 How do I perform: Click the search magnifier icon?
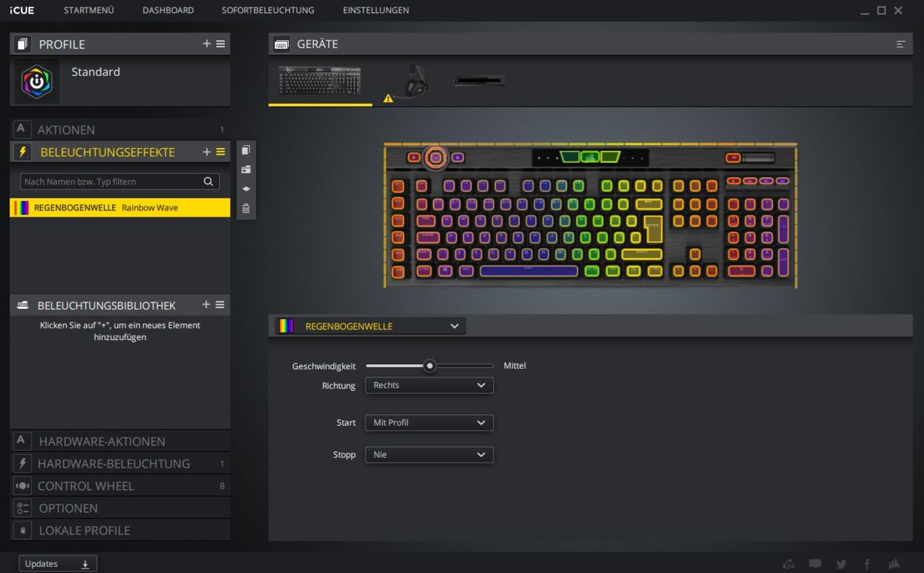point(209,181)
